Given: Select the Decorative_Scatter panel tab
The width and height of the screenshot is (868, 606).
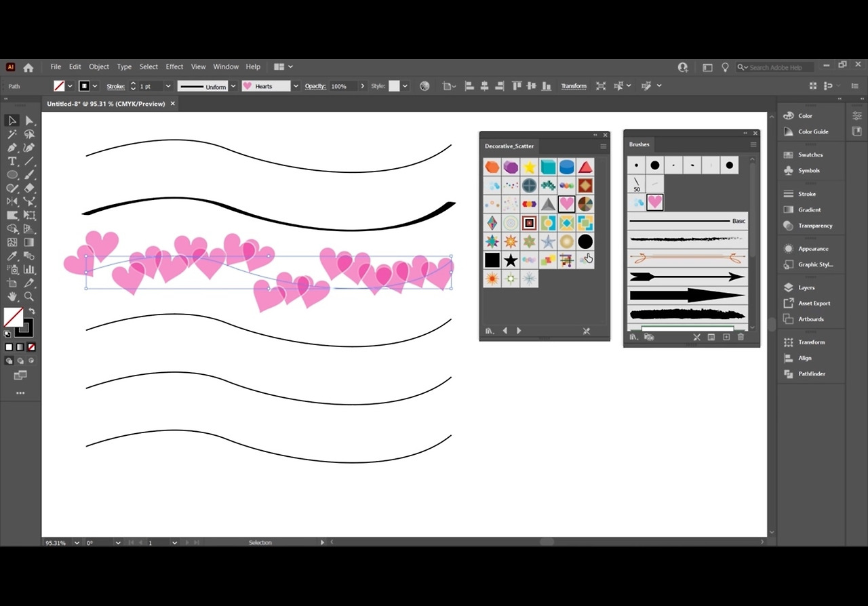Looking at the screenshot, I should [509, 146].
